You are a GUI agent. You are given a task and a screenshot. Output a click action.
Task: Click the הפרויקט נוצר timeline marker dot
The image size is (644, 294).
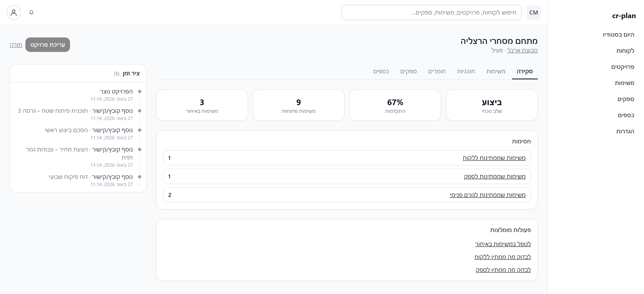point(140,92)
